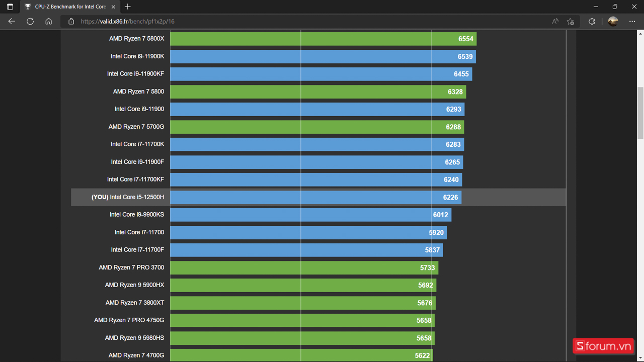The height and width of the screenshot is (362, 644).
Task: Click the Intel Core i9-11900K label
Action: (x=137, y=56)
